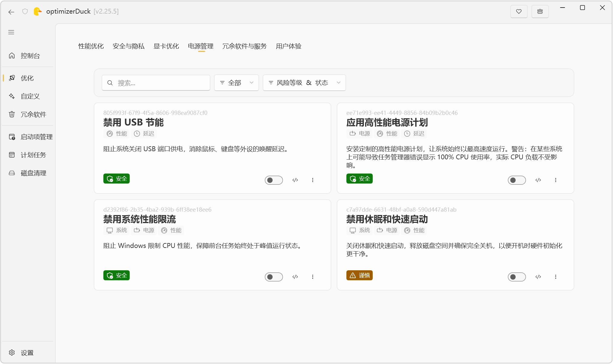Click the shield icon in title bar
This screenshot has width=613, height=364.
[x=25, y=11]
